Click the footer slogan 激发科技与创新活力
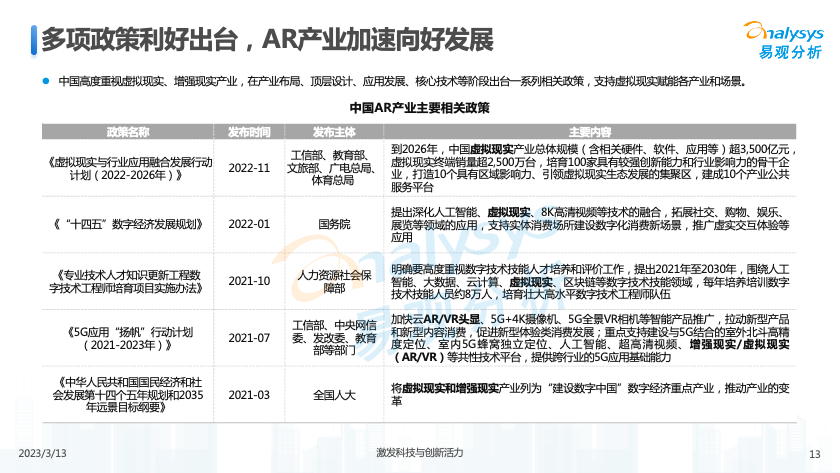The width and height of the screenshot is (840, 473). pos(419,453)
